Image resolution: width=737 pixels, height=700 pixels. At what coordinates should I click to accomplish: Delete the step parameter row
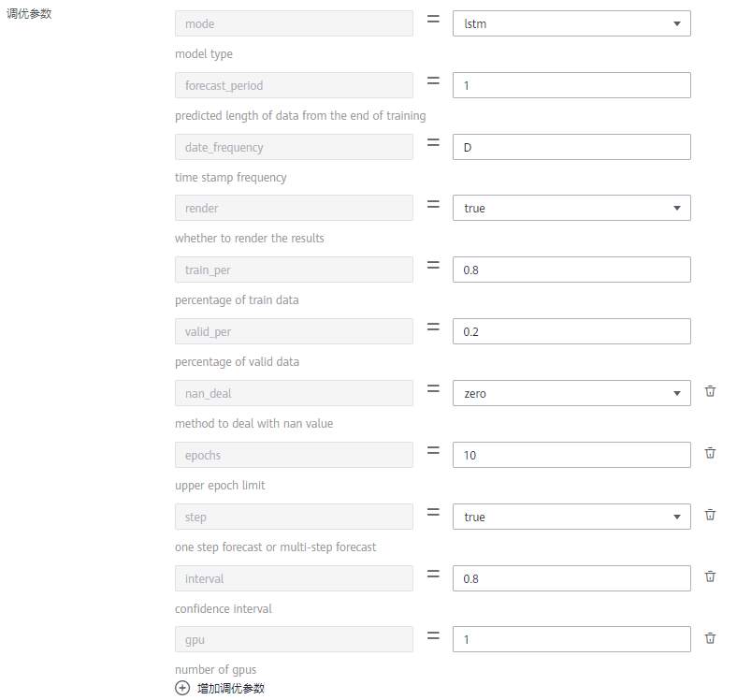click(710, 516)
